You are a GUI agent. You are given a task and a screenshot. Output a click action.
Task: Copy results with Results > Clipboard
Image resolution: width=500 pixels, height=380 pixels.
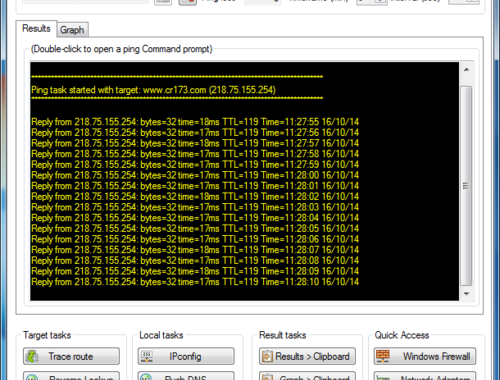(x=307, y=356)
